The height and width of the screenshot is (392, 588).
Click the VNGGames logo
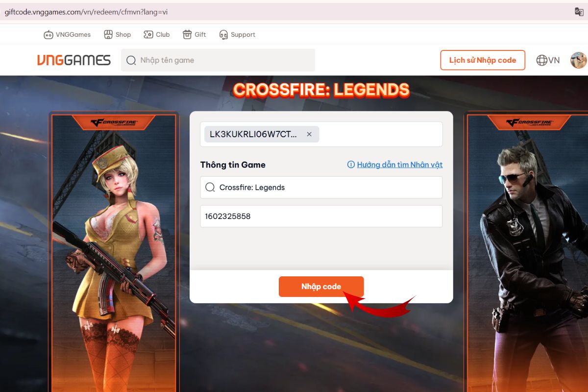[x=74, y=60]
